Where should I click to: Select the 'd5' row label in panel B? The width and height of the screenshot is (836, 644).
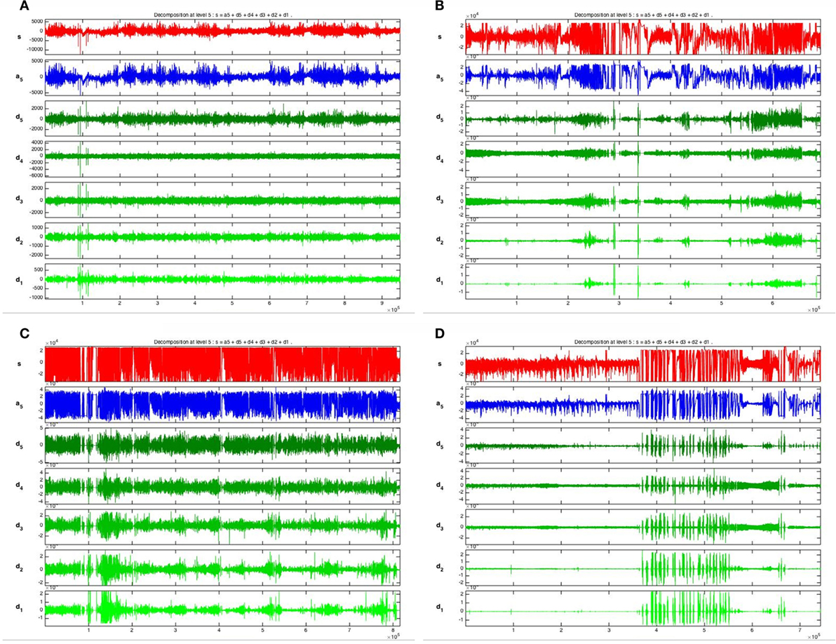point(439,119)
